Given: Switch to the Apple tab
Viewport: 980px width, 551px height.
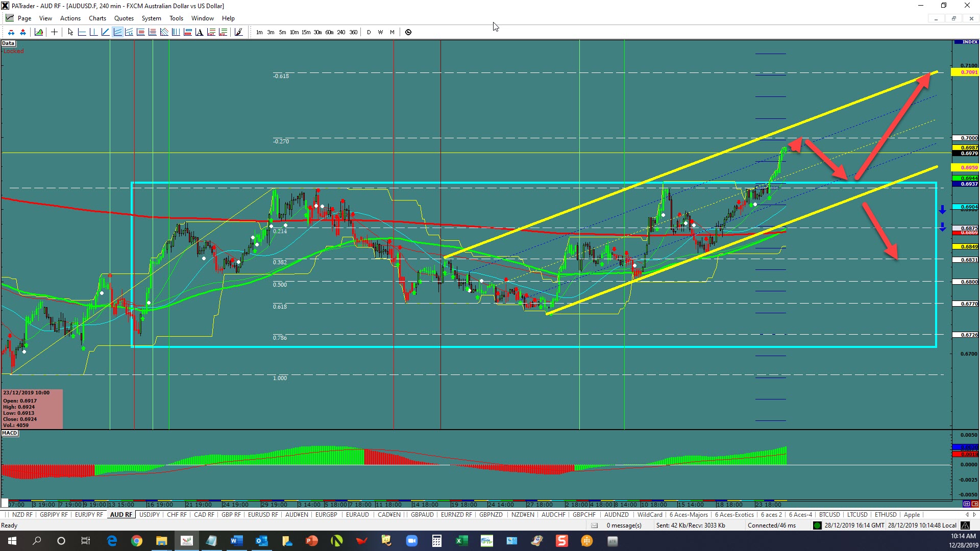Looking at the screenshot, I should 912,515.
